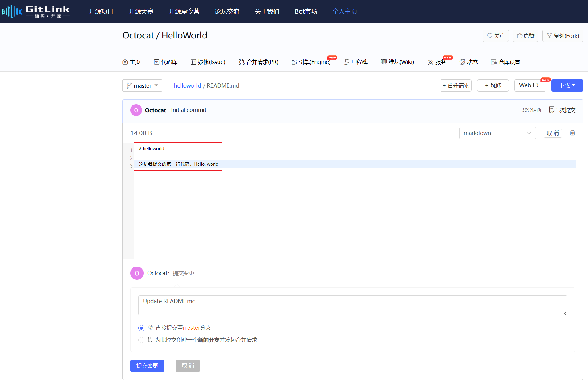Select 直接提交至master分支 radio option
The width and height of the screenshot is (588, 388).
click(141, 328)
